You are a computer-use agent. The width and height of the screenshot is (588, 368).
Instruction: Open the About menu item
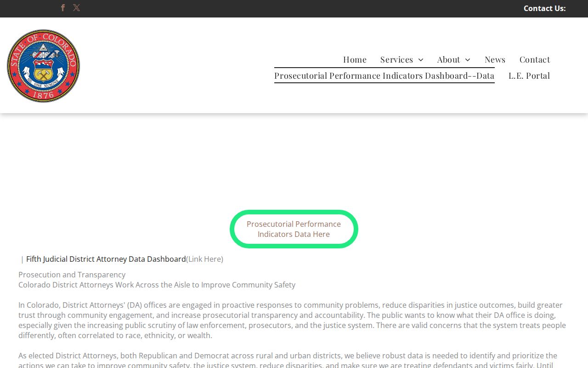tap(448, 59)
